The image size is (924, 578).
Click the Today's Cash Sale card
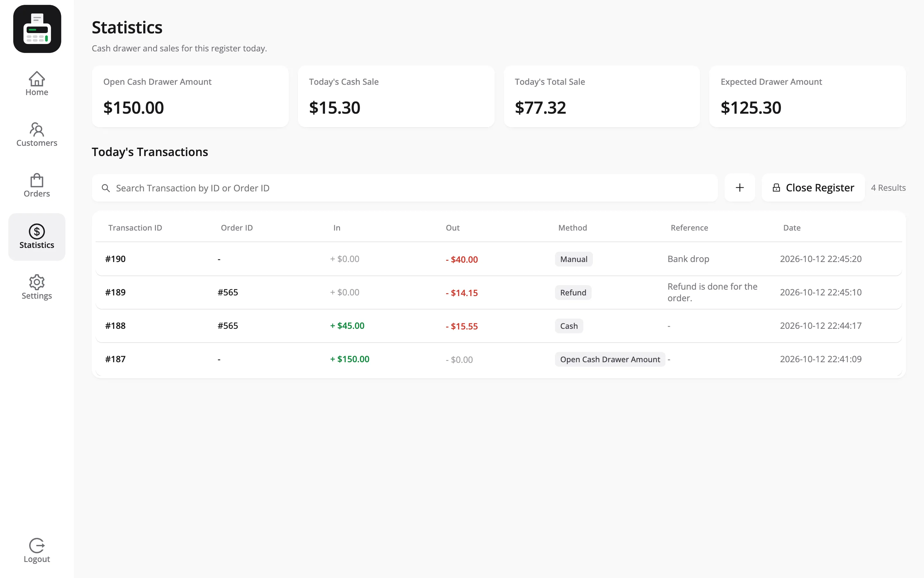[x=396, y=96]
